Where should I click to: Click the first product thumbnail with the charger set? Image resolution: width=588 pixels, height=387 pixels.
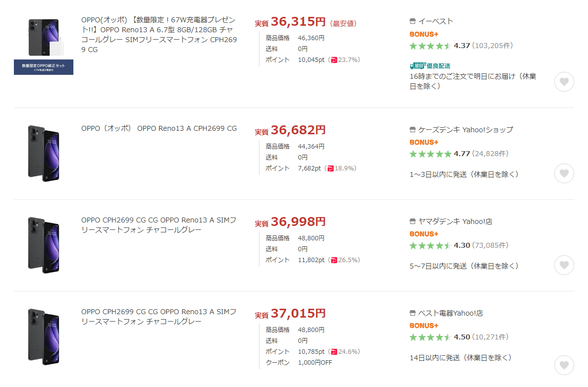pyautogui.click(x=44, y=46)
